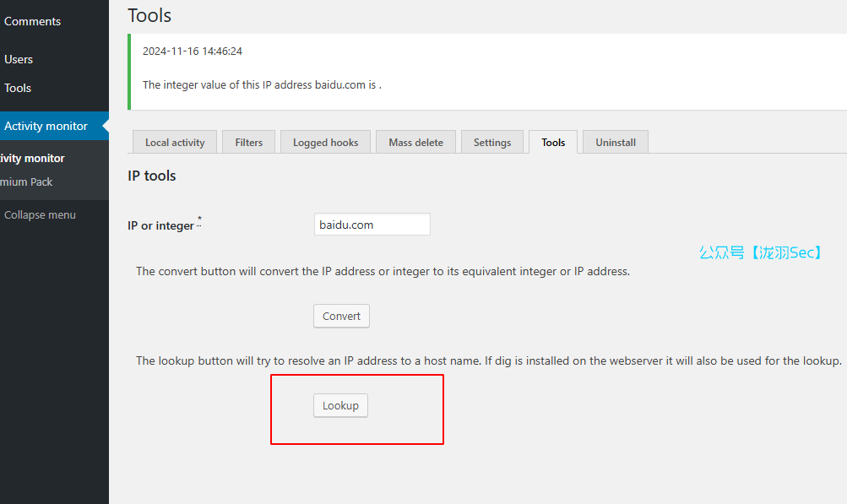Open the Mass delete tab
This screenshot has width=847, height=504.
click(x=415, y=143)
